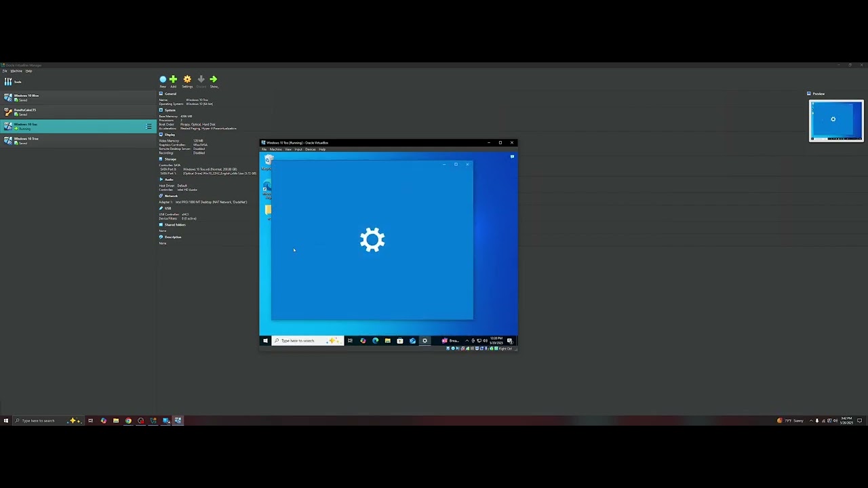Open the Network details section header
Viewport: 868px width, 488px height.
pyautogui.click(x=169, y=196)
